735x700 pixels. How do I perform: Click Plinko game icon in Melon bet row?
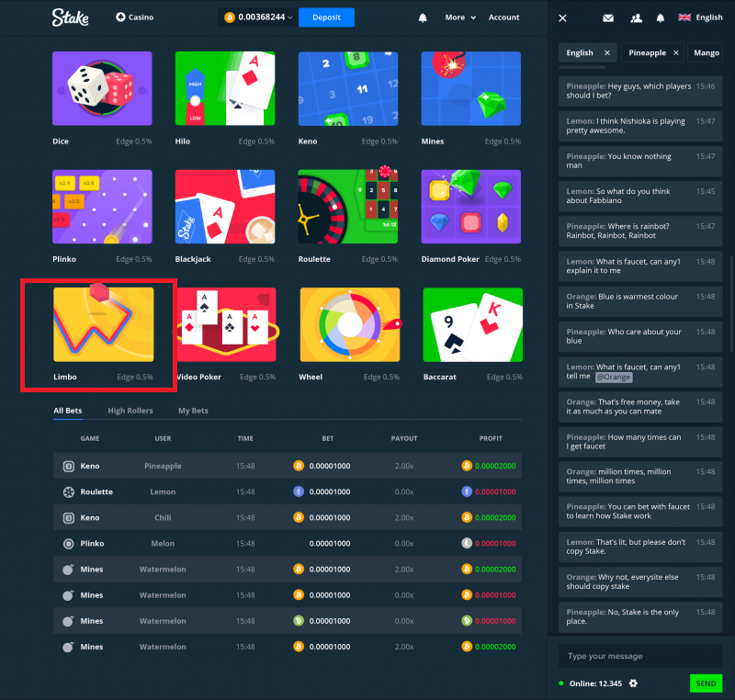pos(68,544)
